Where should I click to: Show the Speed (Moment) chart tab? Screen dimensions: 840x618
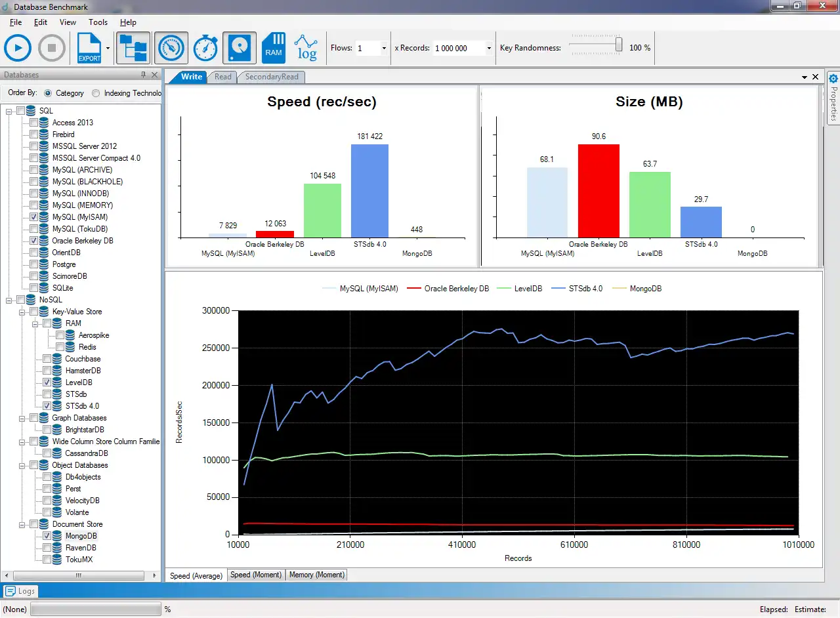pyautogui.click(x=256, y=575)
